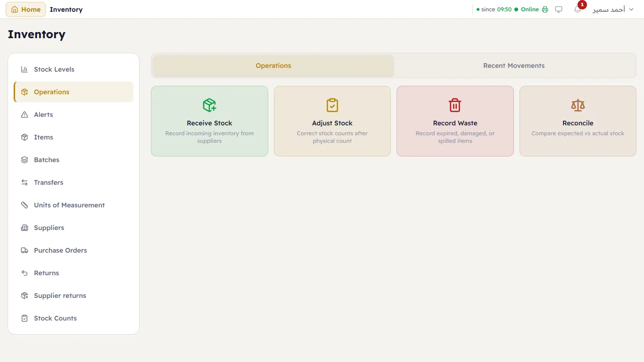Viewport: 644px width, 362px height.
Task: Click the Batches layers icon
Action: 25,160
